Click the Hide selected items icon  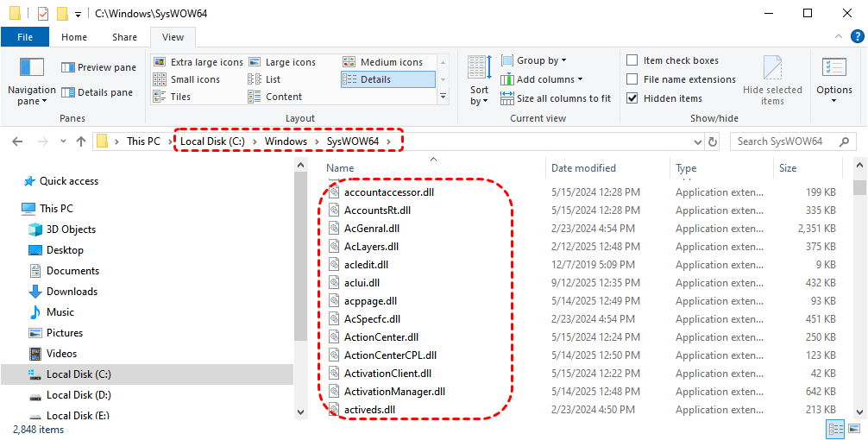(x=772, y=69)
